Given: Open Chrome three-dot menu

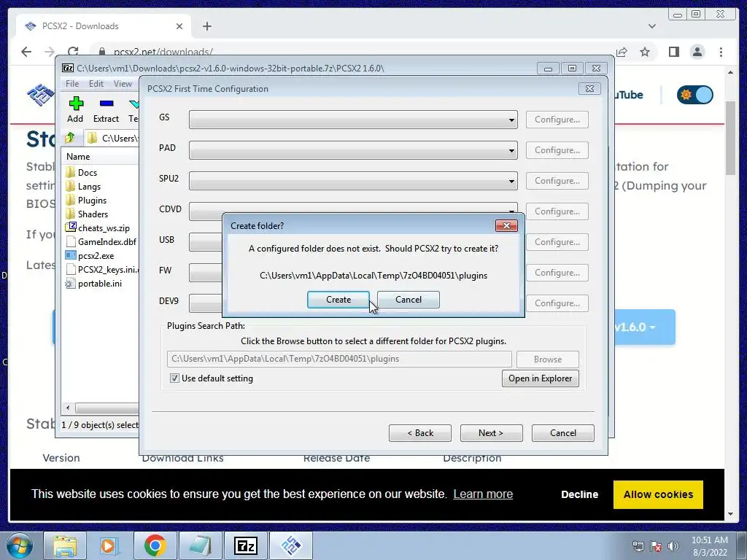Looking at the screenshot, I should [x=721, y=52].
